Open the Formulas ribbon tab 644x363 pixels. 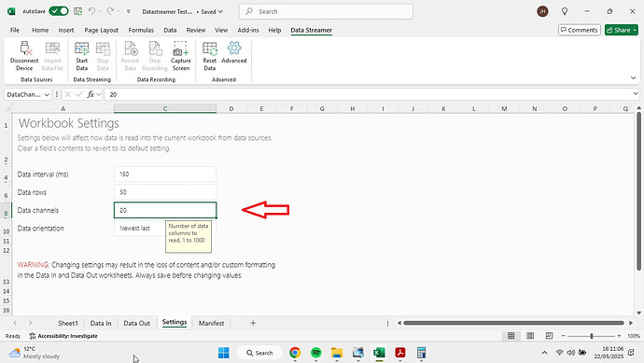[x=141, y=30]
